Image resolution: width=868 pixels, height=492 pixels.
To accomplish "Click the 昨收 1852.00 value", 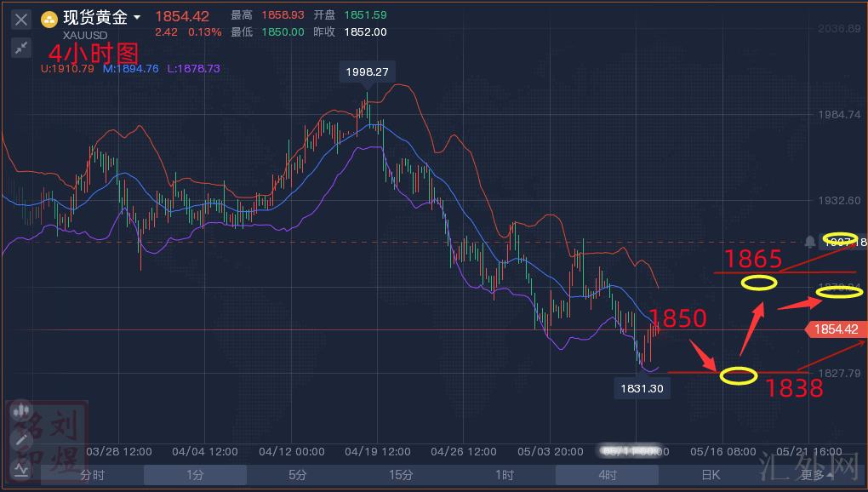I will (365, 32).
